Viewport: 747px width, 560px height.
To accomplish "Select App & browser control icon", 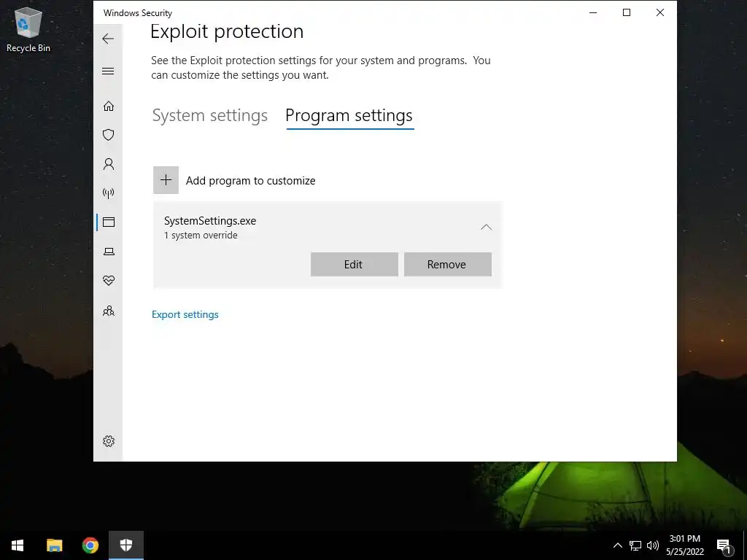I will pyautogui.click(x=109, y=222).
